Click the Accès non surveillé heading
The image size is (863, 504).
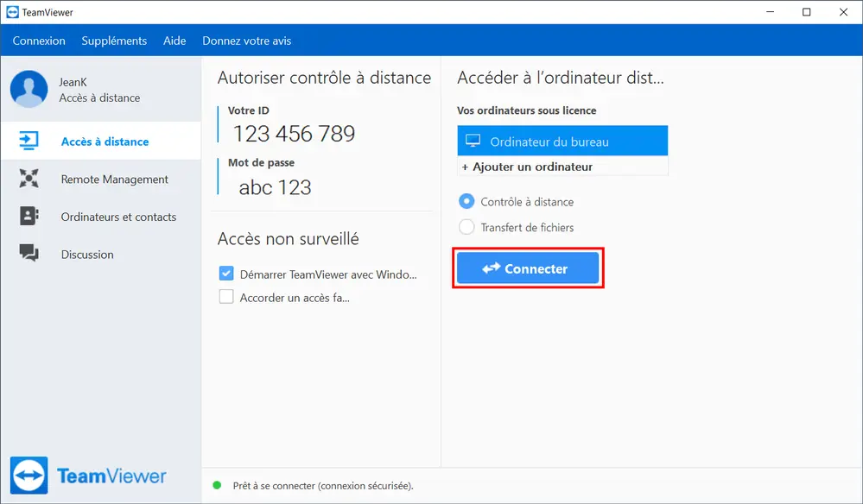point(289,238)
